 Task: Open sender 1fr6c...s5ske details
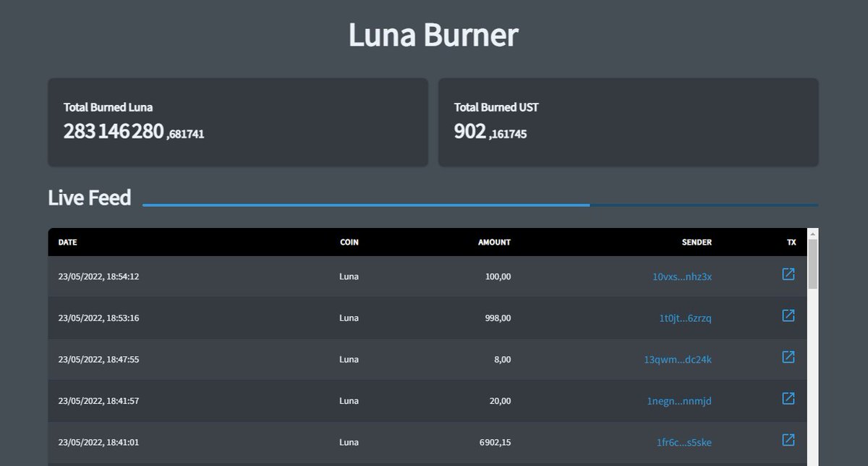681,442
